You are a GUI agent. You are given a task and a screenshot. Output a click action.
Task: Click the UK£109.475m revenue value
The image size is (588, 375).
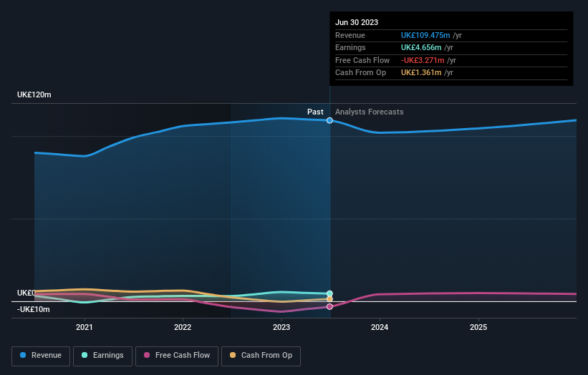pos(425,35)
